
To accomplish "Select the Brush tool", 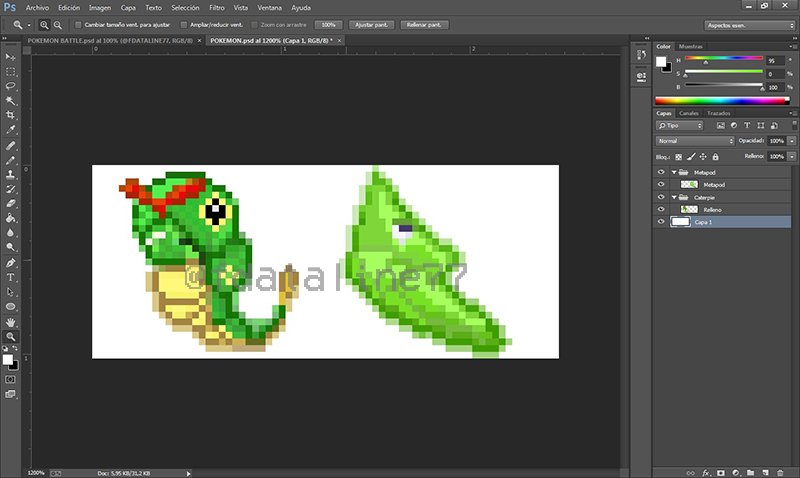I will click(10, 160).
